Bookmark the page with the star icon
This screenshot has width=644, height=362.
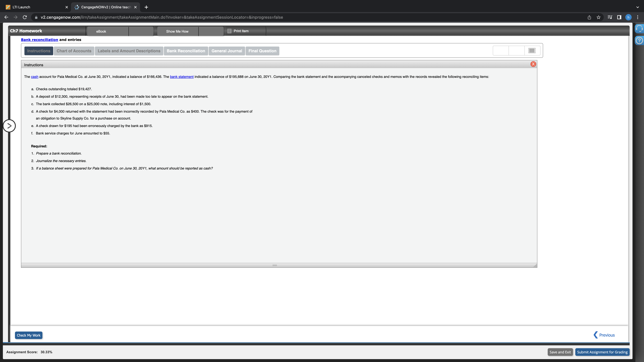598,17
